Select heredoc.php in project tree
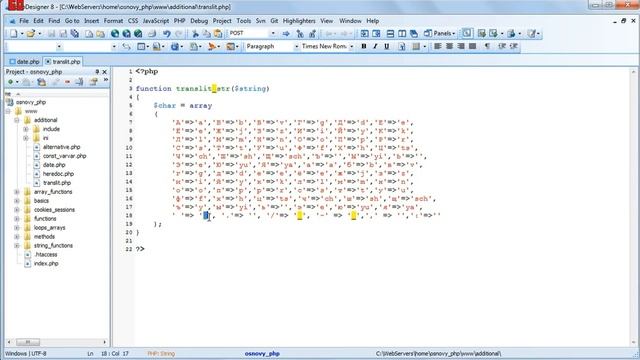The image size is (640, 360). coord(58,174)
